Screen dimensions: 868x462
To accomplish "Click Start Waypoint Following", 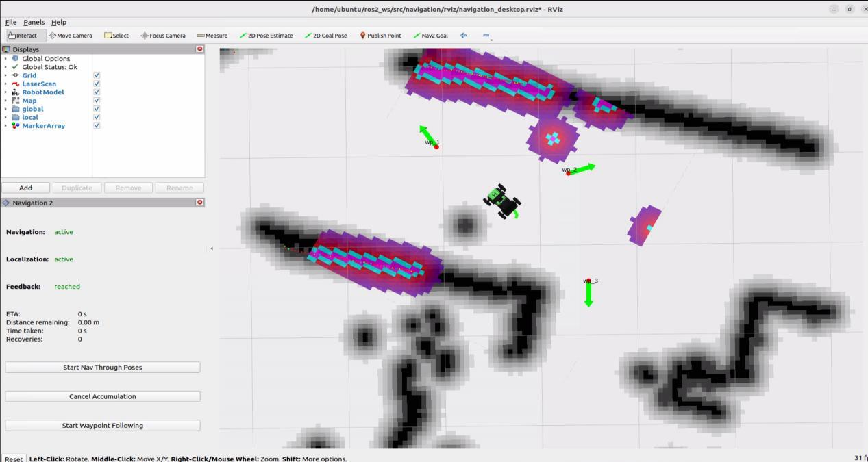I will click(103, 426).
